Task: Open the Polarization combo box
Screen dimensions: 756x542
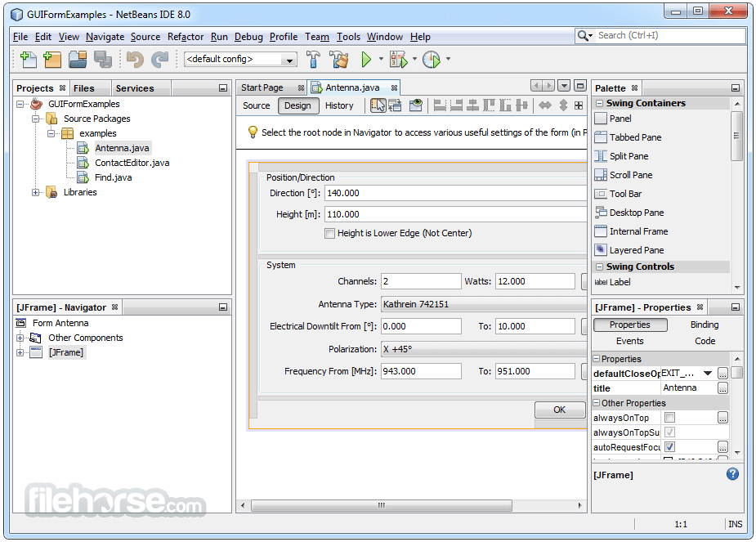Action: [x=484, y=349]
